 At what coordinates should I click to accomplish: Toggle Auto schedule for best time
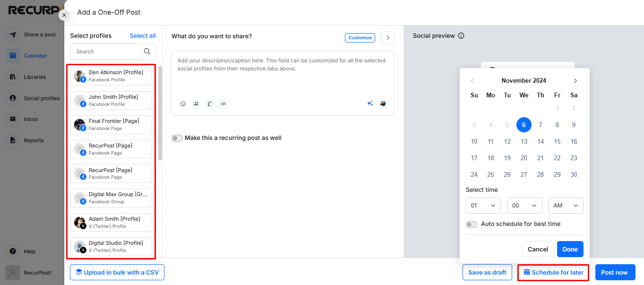click(x=472, y=224)
